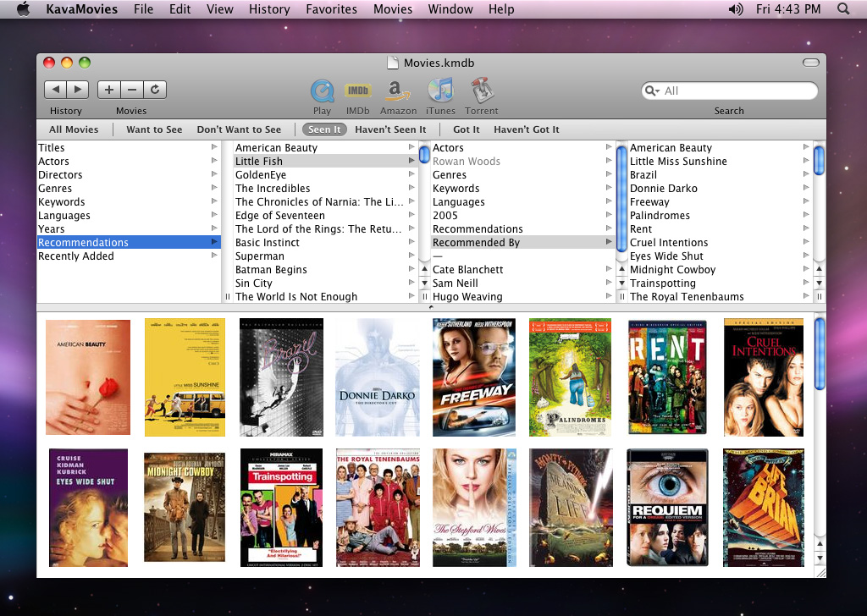Click the toolbar hide pill button in the title bar
Image resolution: width=867 pixels, height=616 pixels.
coord(810,63)
